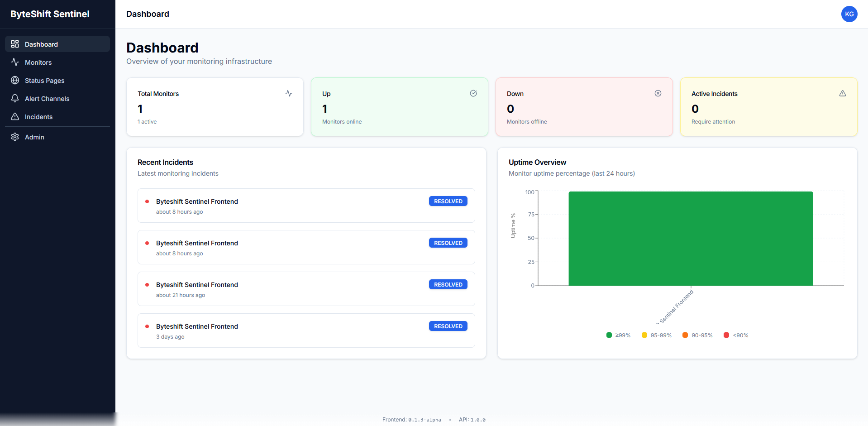The width and height of the screenshot is (868, 426).
Task: Click the Incidents warning triangle icon
Action: (15, 116)
